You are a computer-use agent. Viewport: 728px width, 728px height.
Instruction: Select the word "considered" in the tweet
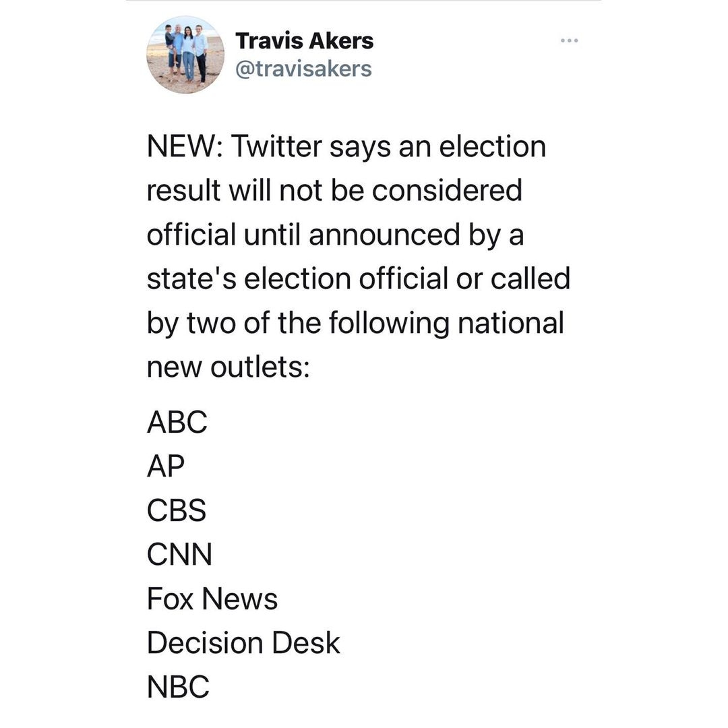tap(447, 190)
